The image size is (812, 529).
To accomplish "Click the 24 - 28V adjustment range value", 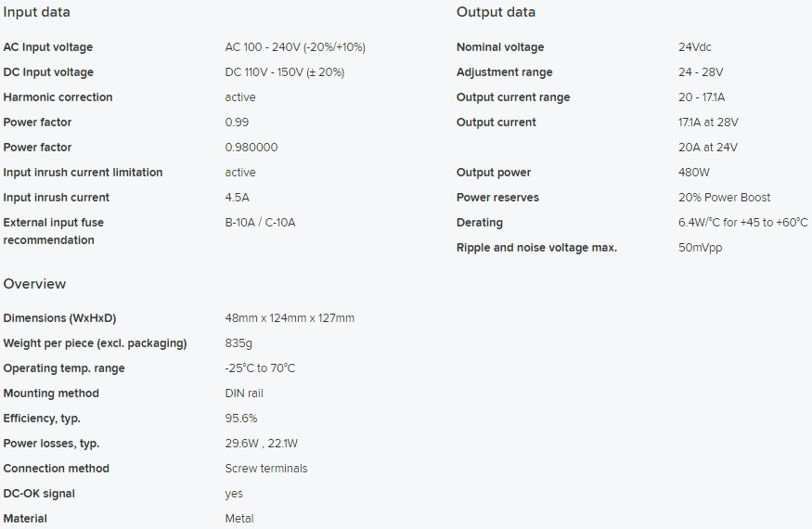I will (701, 72).
